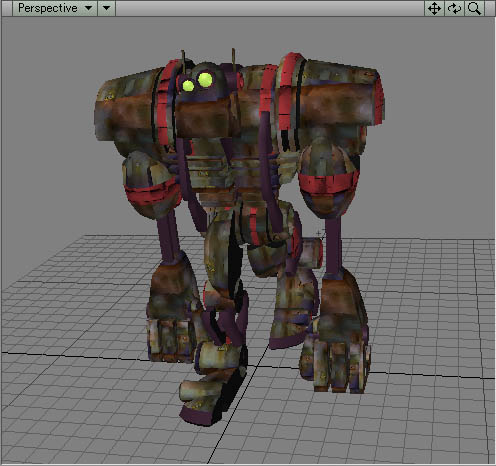Click the red band on left forearm pod
The width and height of the screenshot is (496, 466).
click(152, 193)
